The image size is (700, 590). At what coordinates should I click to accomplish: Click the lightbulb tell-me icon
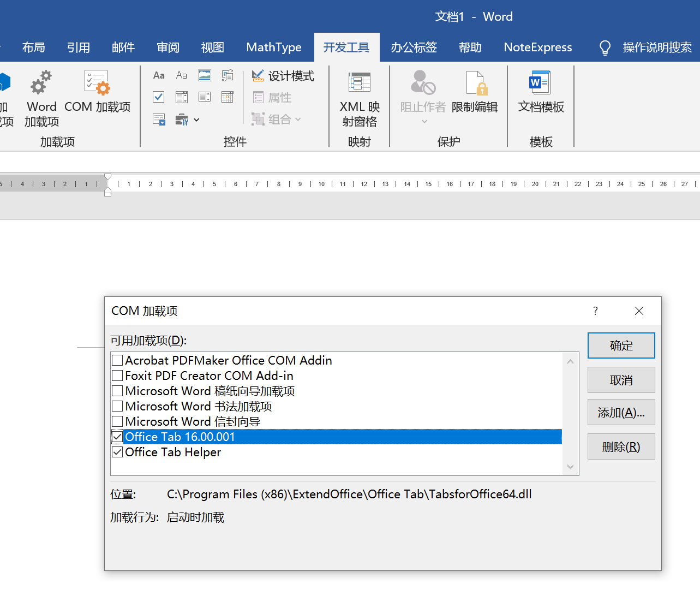[605, 48]
